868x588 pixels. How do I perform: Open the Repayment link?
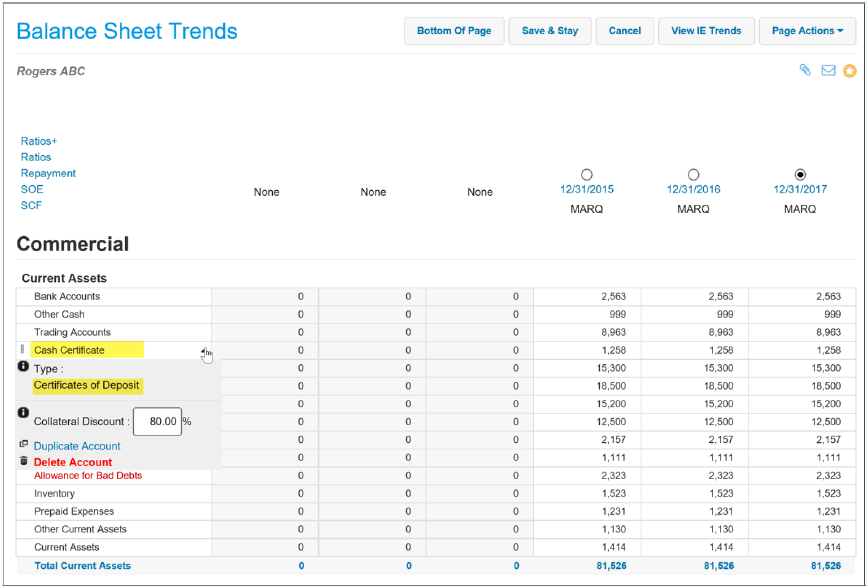(x=48, y=173)
